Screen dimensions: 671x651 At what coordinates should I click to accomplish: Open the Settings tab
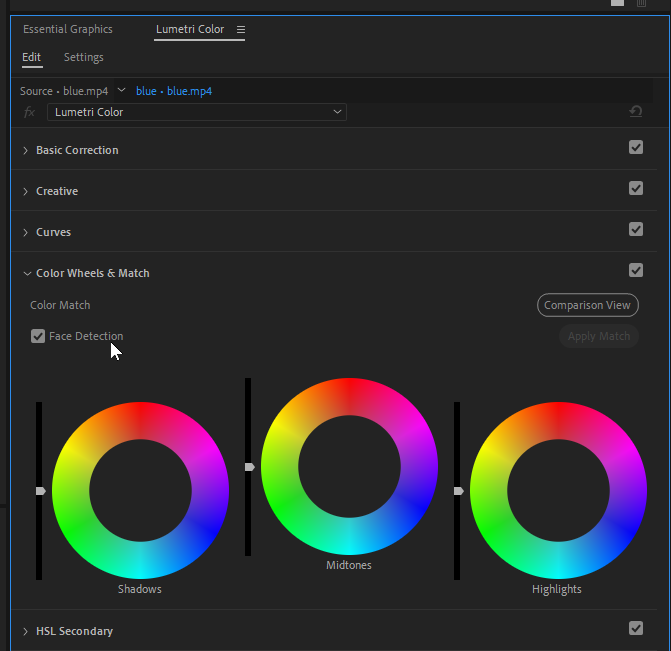pyautogui.click(x=83, y=57)
